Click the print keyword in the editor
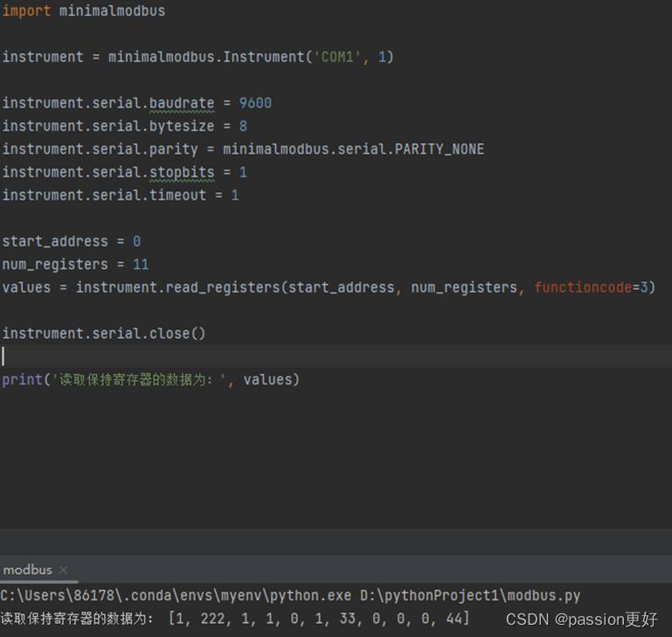The image size is (672, 637). [x=23, y=380]
